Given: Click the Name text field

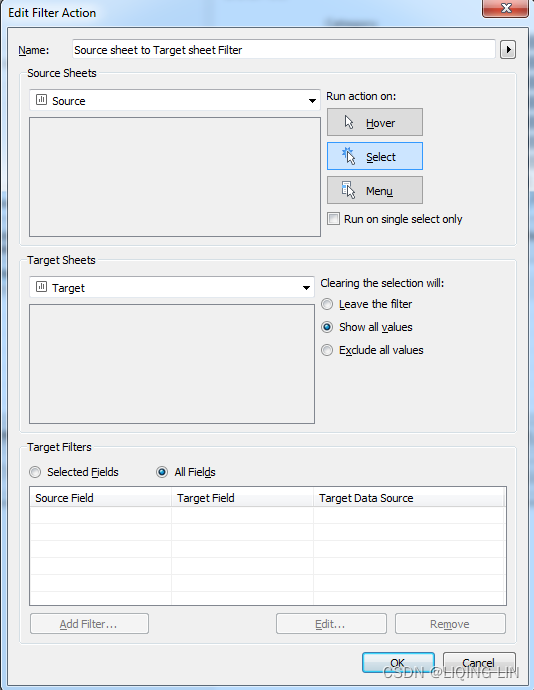Looking at the screenshot, I should pos(284,49).
